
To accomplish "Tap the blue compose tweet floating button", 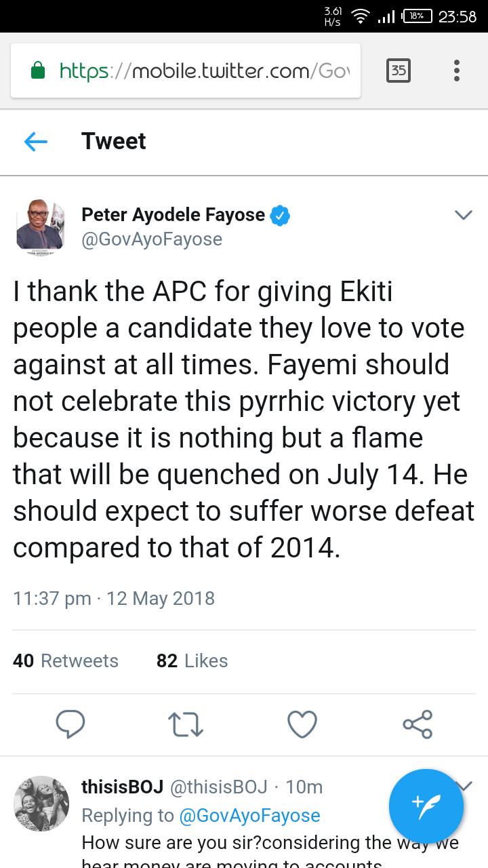I will (426, 806).
